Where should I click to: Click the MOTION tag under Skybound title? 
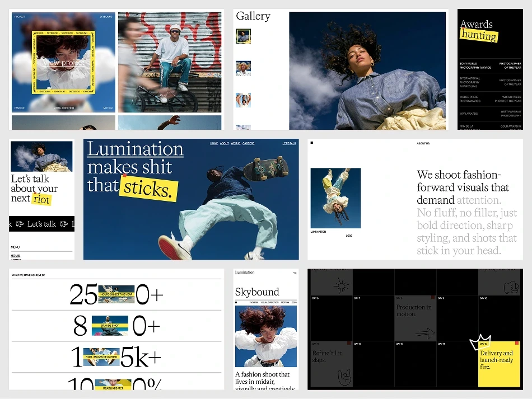pyautogui.click(x=285, y=302)
